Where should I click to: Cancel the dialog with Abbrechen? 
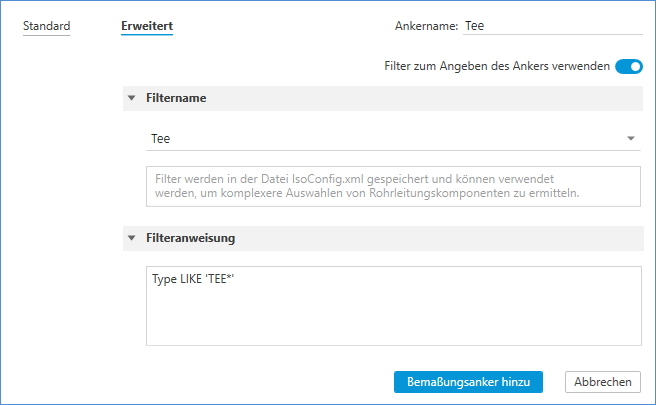(603, 382)
